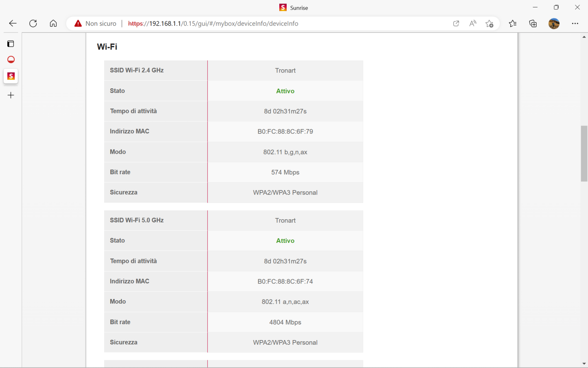Open the Favorites list
Image resolution: width=588 pixels, height=368 pixels.
coord(513,24)
